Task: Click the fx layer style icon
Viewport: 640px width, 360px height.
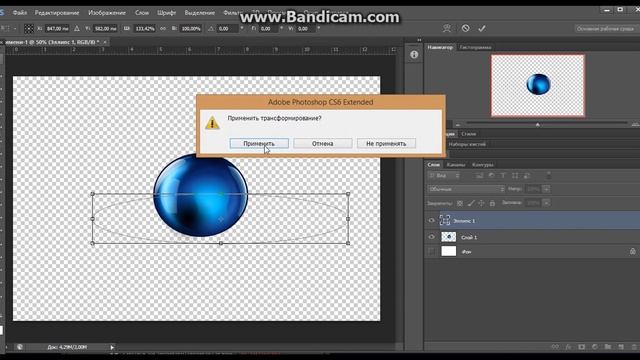Action: point(568,347)
